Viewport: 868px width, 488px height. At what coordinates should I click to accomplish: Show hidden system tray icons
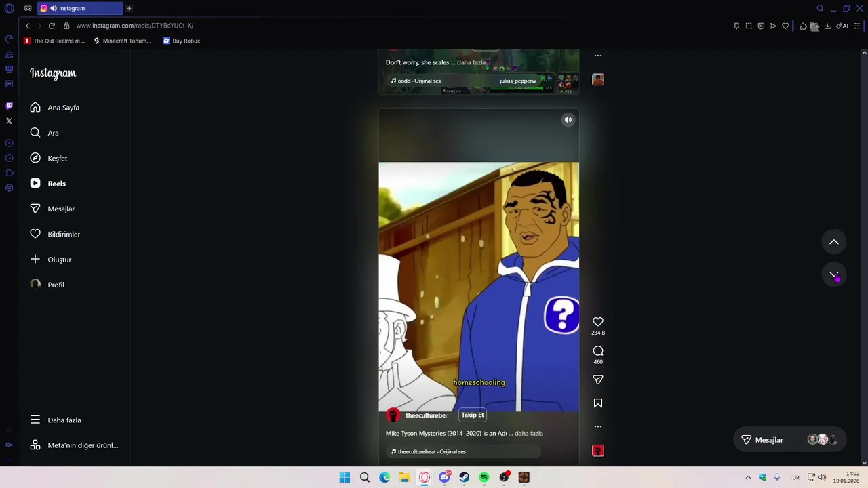coord(748,477)
